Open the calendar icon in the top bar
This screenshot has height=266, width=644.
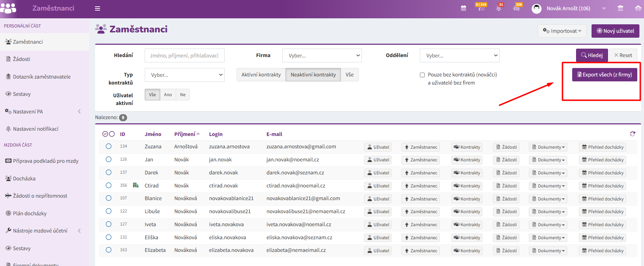(463, 8)
